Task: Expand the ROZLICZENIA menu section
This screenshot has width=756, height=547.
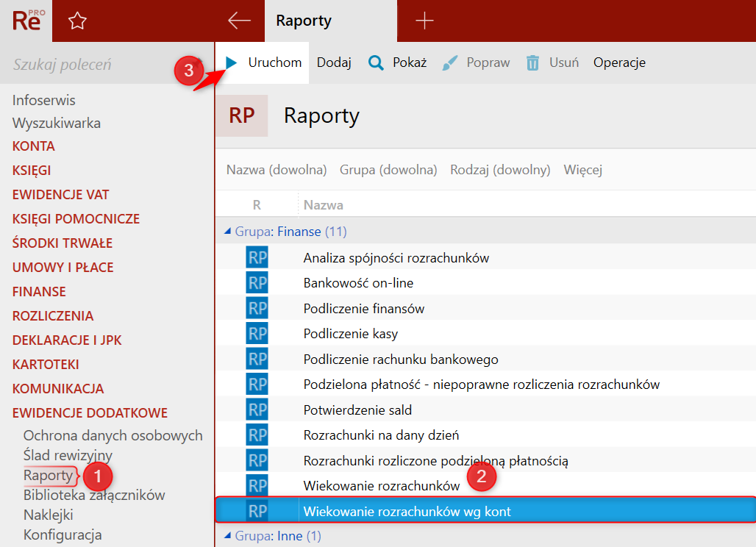Action: pos(52,315)
